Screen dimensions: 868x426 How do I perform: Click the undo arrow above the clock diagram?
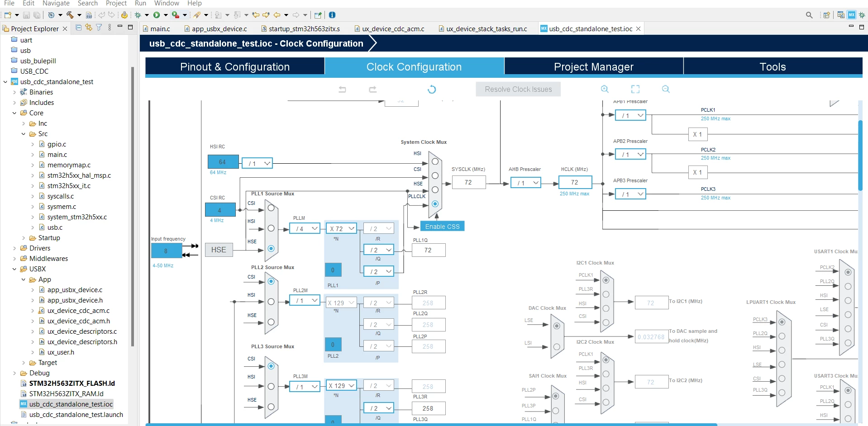342,90
